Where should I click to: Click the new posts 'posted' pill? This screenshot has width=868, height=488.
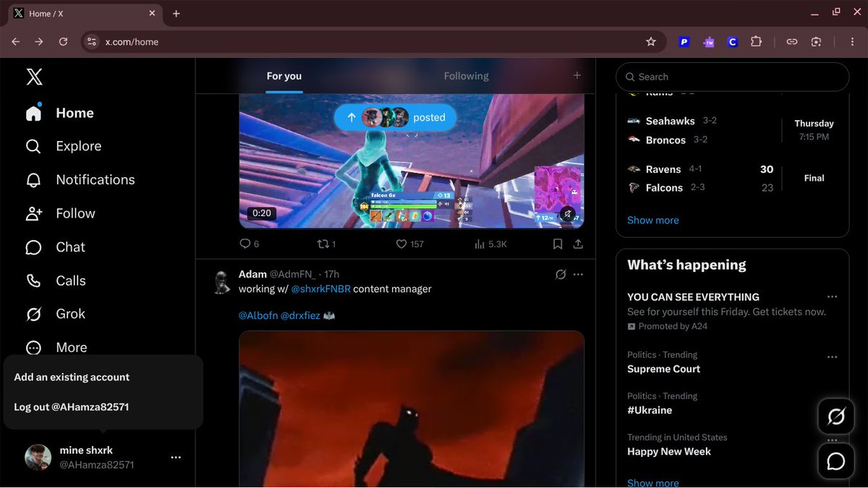click(395, 117)
